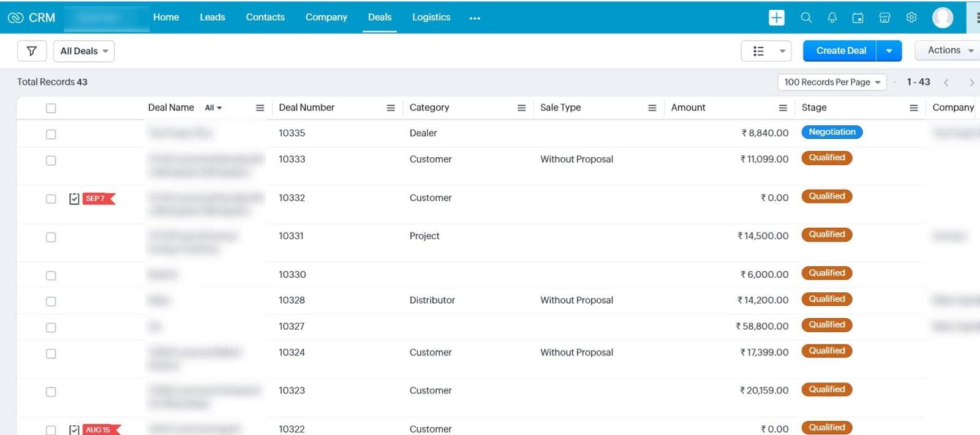Click the task checklist icon for deal 10332

pyautogui.click(x=74, y=199)
